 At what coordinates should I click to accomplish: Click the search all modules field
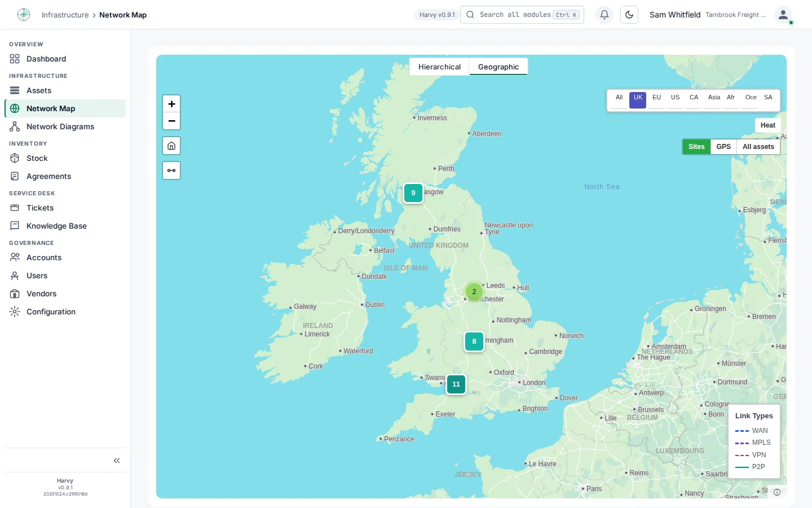(522, 15)
